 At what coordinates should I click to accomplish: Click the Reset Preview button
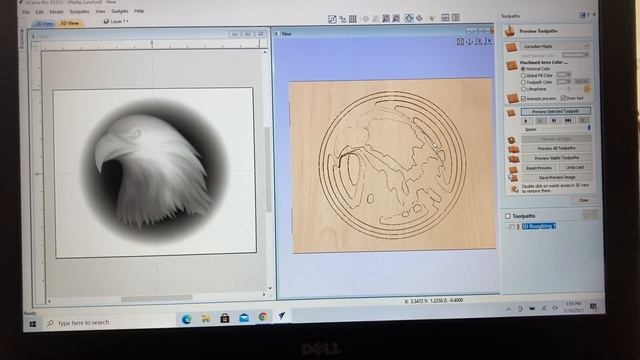click(539, 168)
